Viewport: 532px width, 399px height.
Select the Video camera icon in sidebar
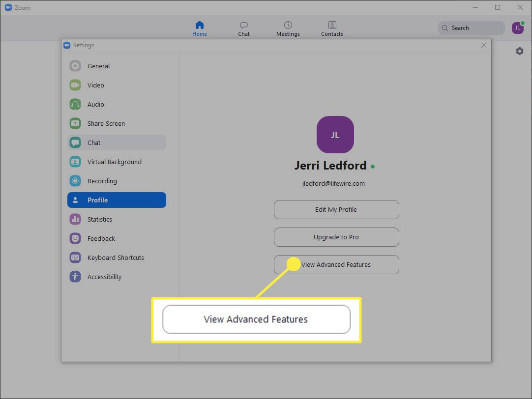click(x=75, y=85)
